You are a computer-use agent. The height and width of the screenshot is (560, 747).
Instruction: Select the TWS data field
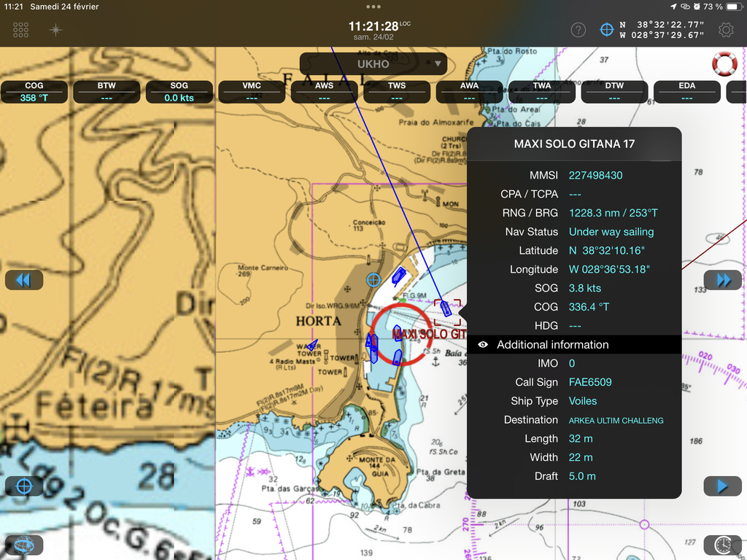point(397,92)
